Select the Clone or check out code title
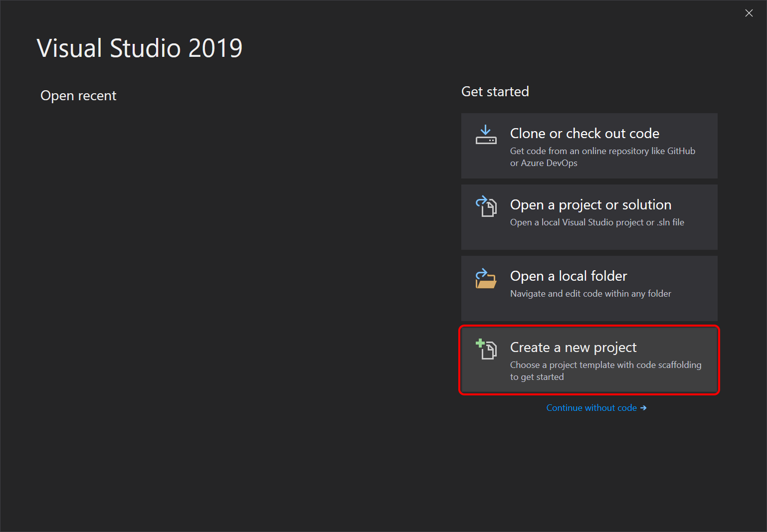767x532 pixels. pos(584,133)
